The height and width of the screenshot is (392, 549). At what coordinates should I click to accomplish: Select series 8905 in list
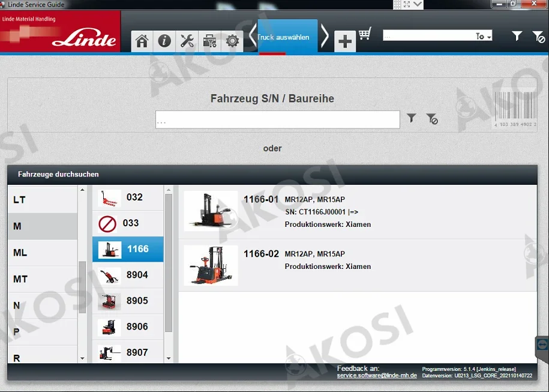tap(128, 301)
